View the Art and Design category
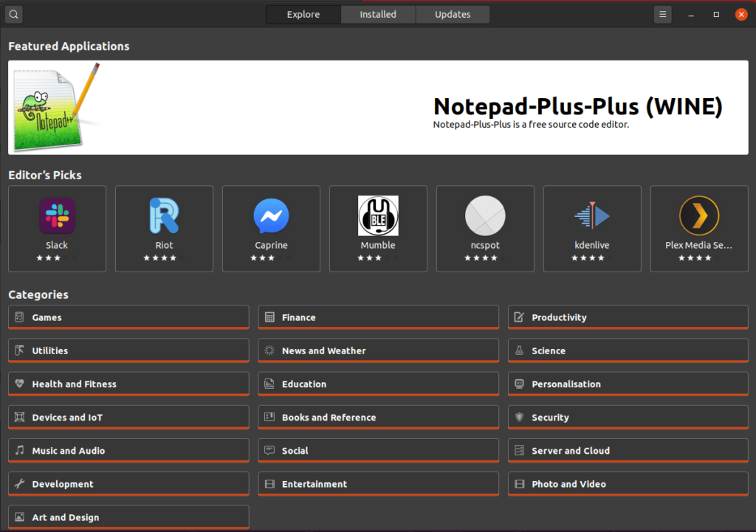The width and height of the screenshot is (756, 532). [128, 517]
